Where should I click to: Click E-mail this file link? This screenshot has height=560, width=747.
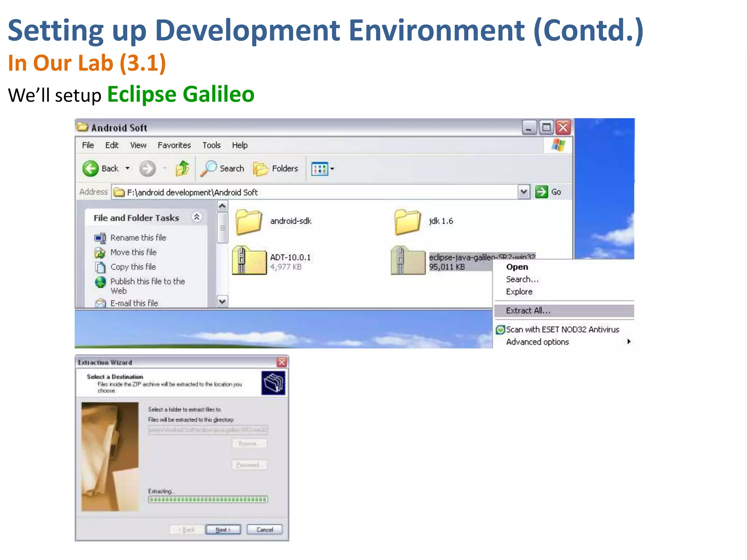pos(134,303)
